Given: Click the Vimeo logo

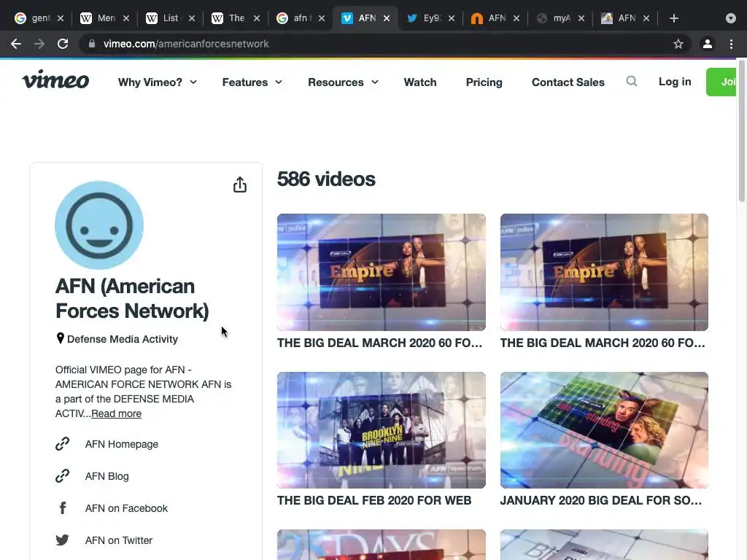Looking at the screenshot, I should pyautogui.click(x=55, y=80).
